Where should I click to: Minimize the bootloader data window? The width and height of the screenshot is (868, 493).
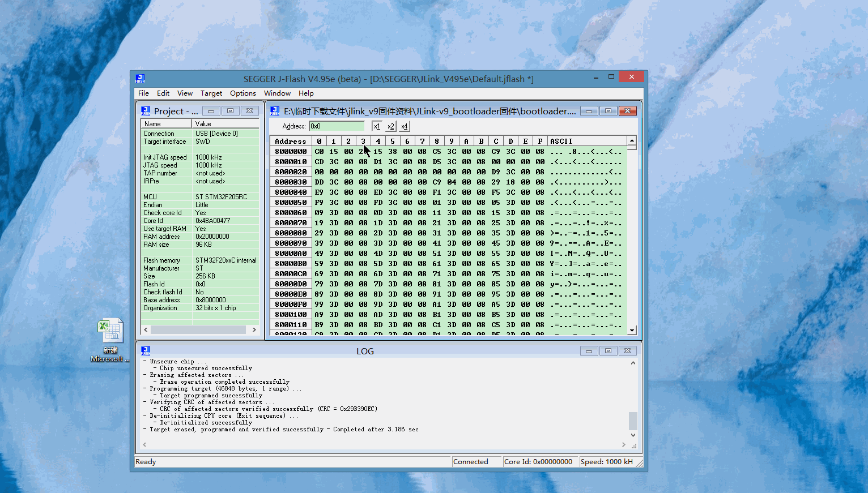coord(589,111)
